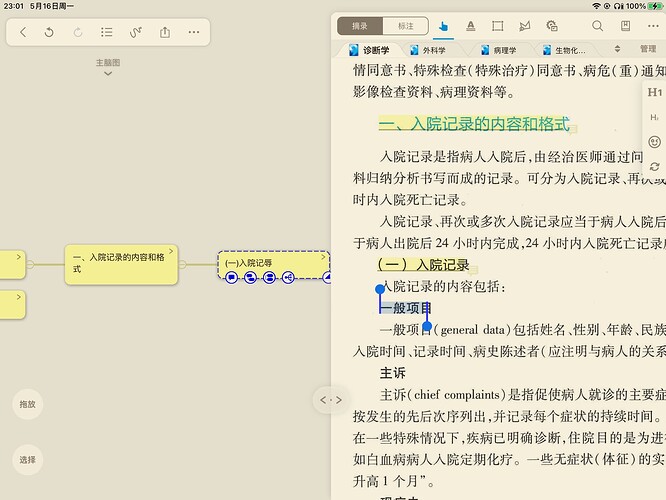Screen dimensions: 666x500
Task: Switch to the 生物化... document tab
Action: 565,50
